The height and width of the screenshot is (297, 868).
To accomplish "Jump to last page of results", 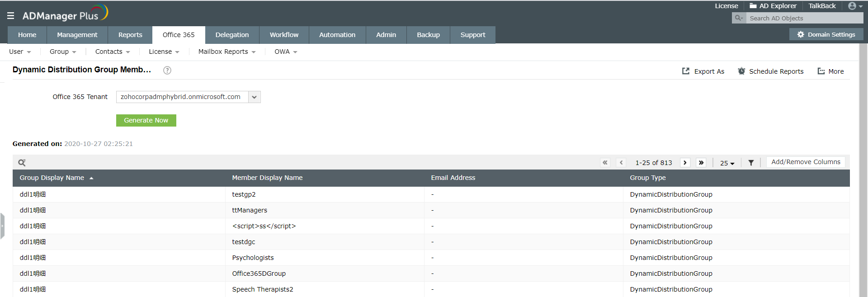I will (x=701, y=163).
